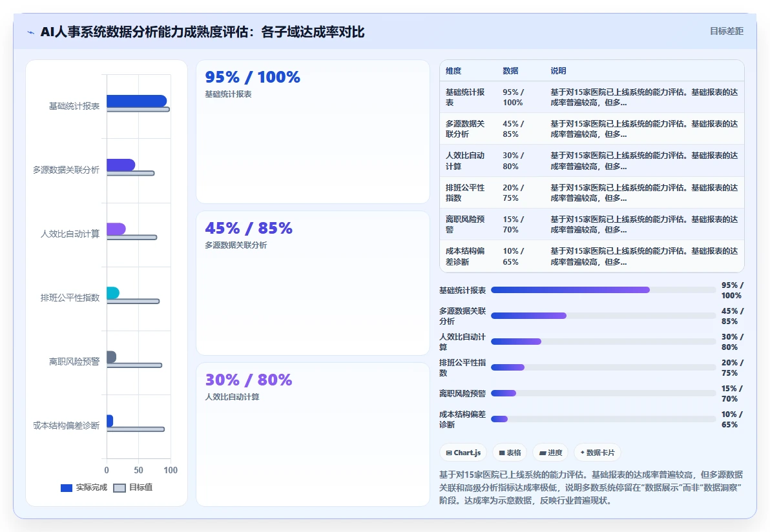Toggle the 目标值 legend item
Screen dimensions: 770x532
(x=133, y=487)
